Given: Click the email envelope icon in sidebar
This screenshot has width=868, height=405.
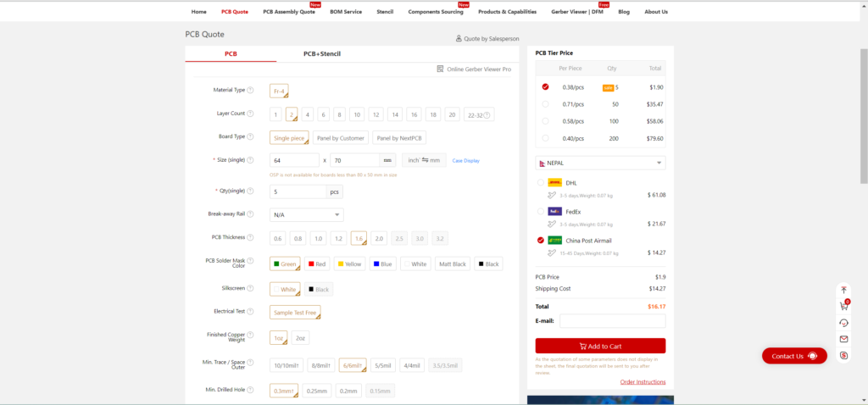Looking at the screenshot, I should (843, 339).
